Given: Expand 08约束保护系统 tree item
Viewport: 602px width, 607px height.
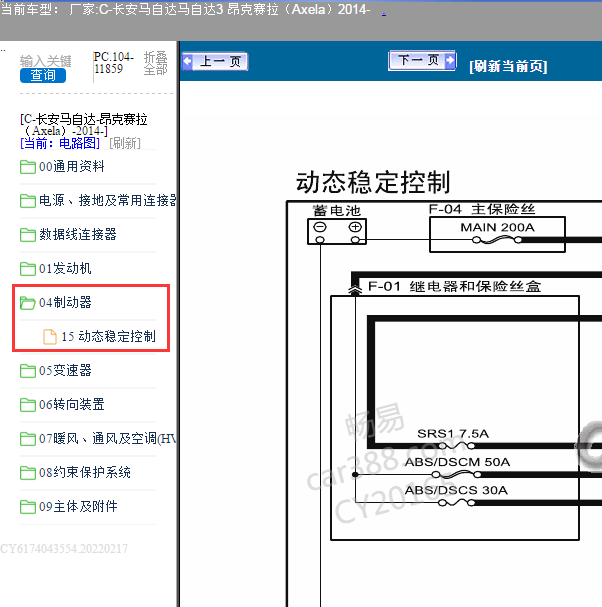Looking at the screenshot, I should pyautogui.click(x=85, y=473).
